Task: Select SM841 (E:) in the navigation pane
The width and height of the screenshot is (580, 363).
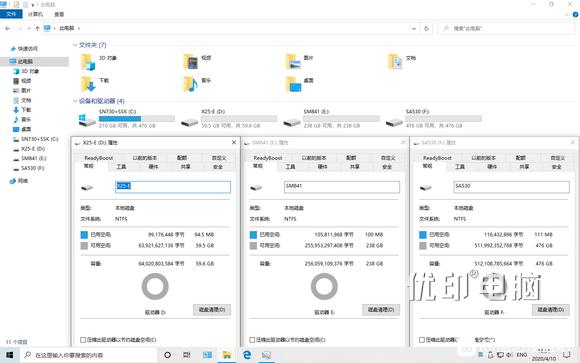Action: coord(30,158)
